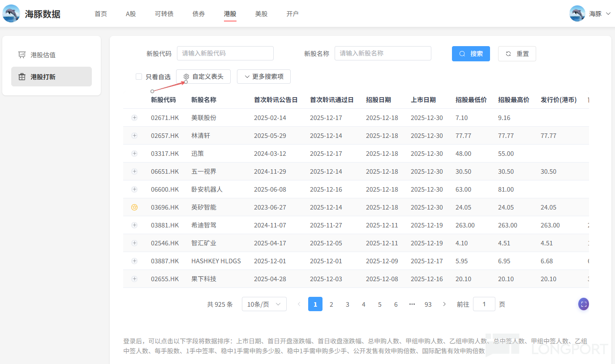
Task: Click the 上市日期 column header
Action: point(423,100)
